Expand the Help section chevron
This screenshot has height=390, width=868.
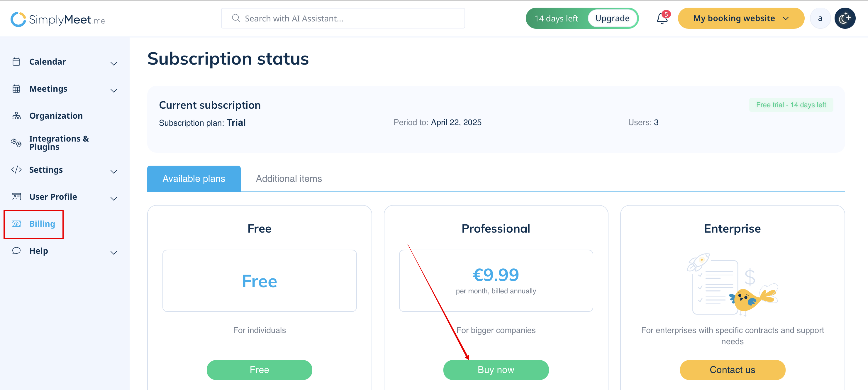click(114, 252)
